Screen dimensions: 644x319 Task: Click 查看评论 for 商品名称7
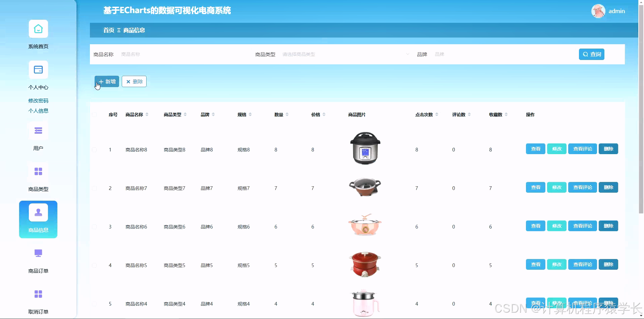coord(583,187)
